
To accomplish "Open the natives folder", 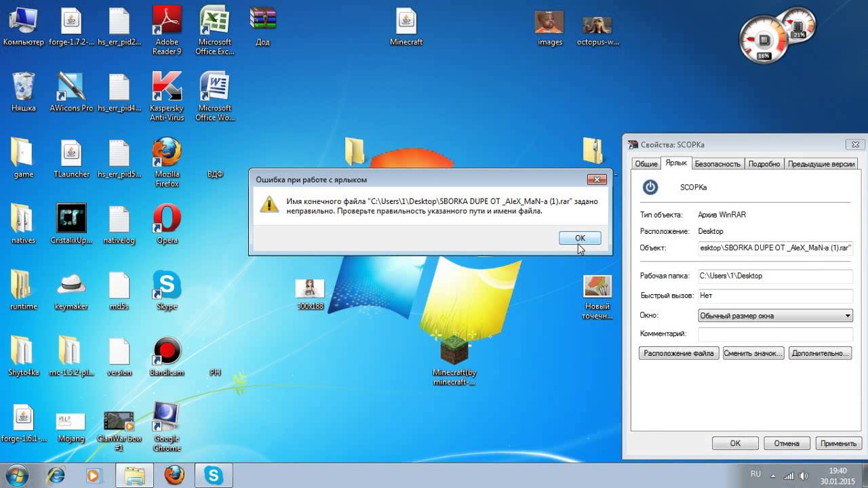I will pos(23,224).
